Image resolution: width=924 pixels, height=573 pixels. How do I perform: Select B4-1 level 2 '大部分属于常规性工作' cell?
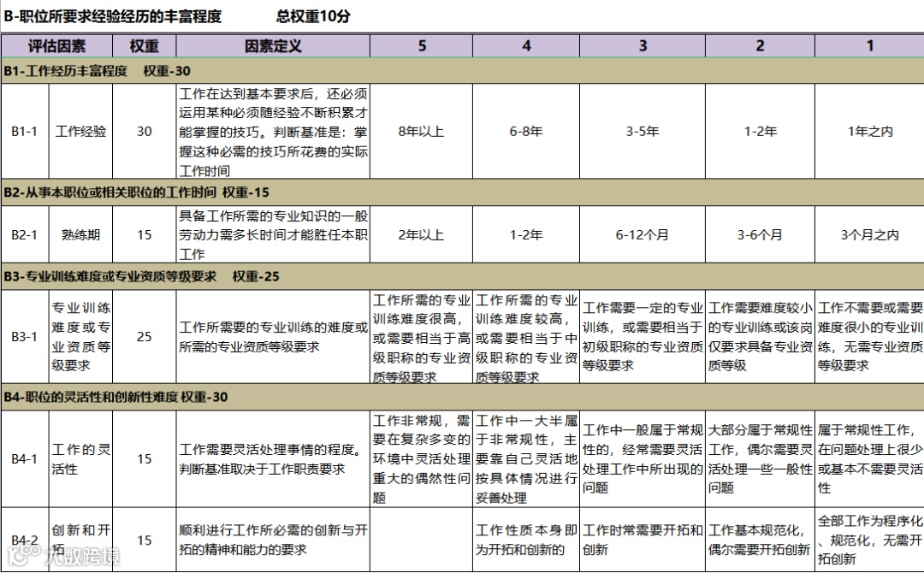pos(761,458)
